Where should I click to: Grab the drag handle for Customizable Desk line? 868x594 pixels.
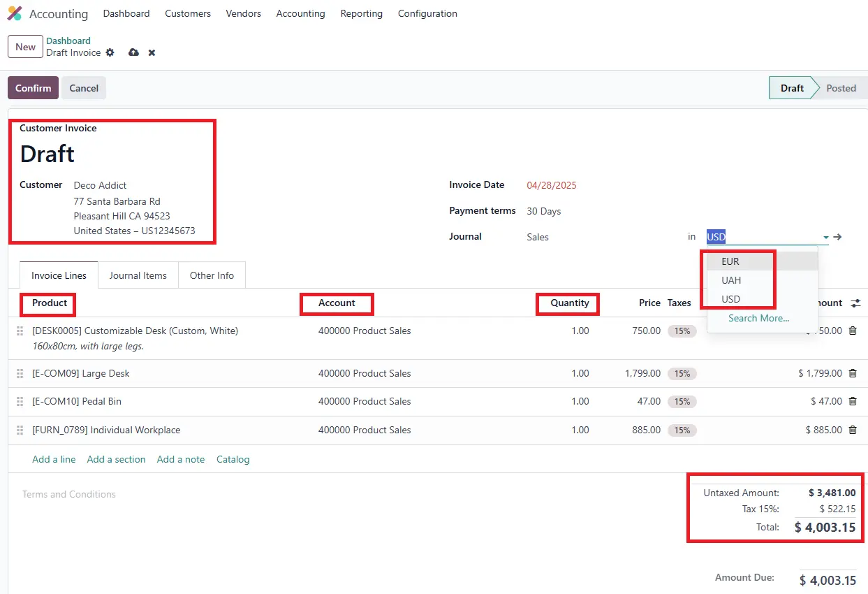20,331
